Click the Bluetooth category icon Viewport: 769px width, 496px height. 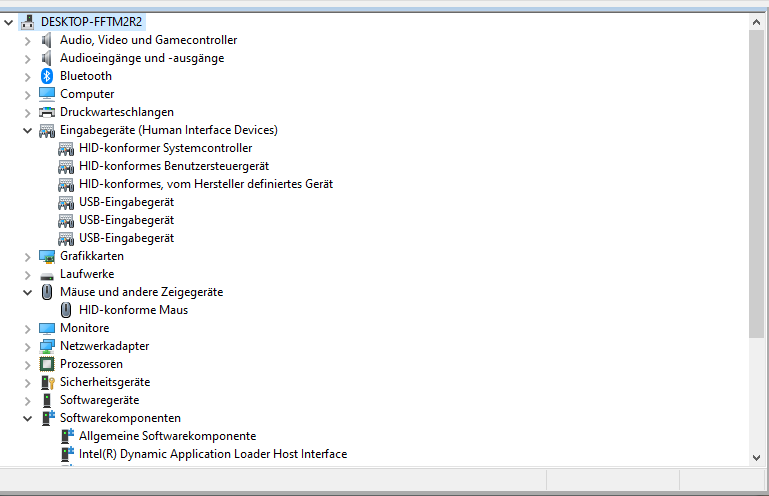tap(47, 76)
